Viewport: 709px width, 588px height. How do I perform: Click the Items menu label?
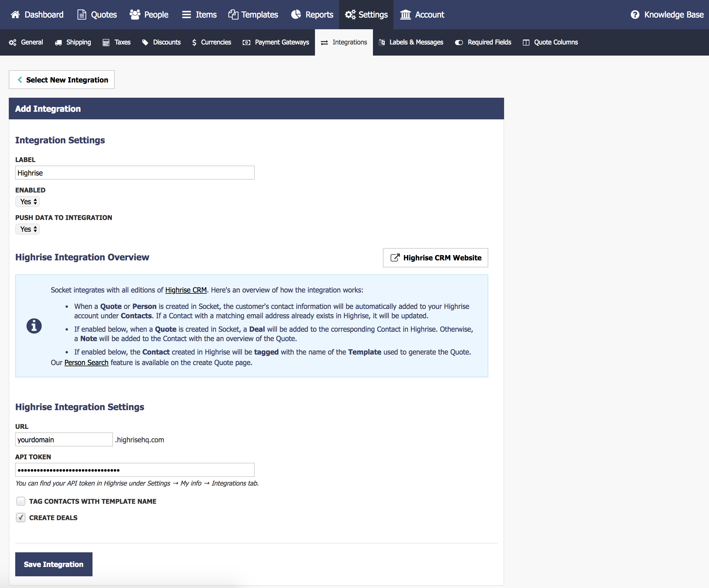point(206,15)
